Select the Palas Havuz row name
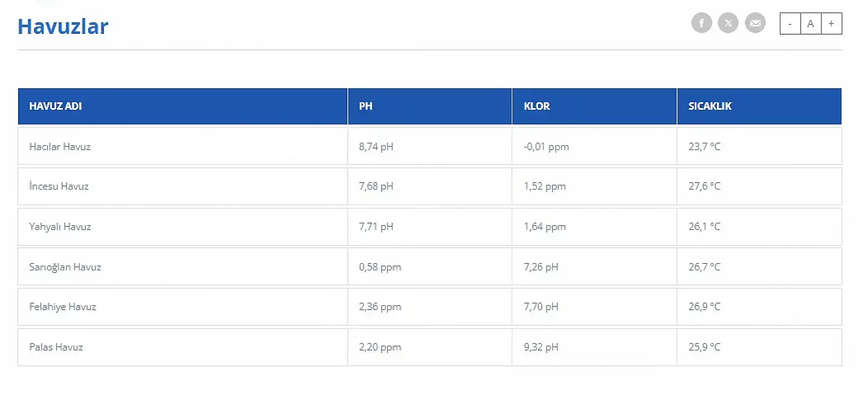Screen dimensions: 868x414 [56, 347]
